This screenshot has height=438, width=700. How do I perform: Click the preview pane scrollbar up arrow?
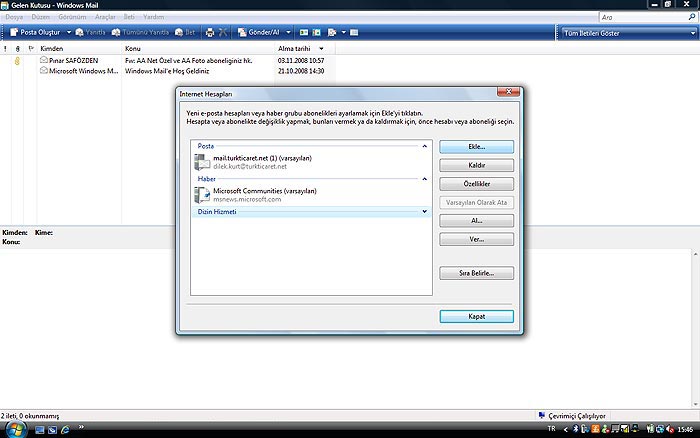pos(696,254)
